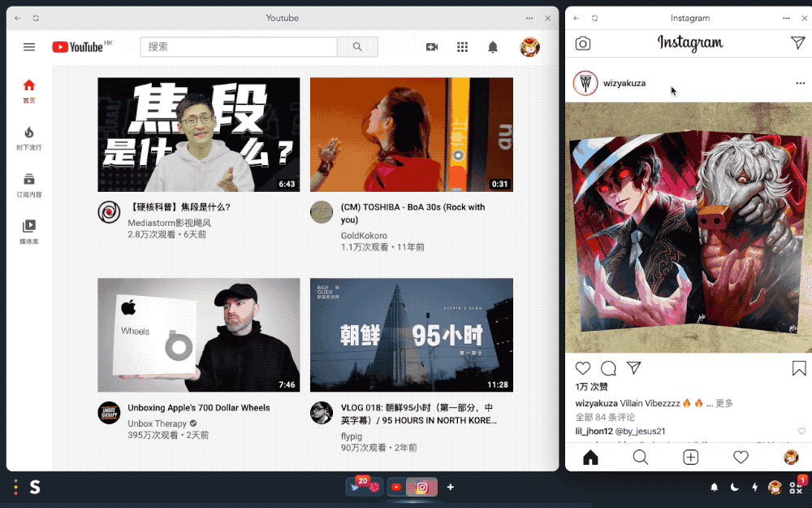Open bottom bar notifications bell
Screen dimensions: 812x508
tap(714, 487)
